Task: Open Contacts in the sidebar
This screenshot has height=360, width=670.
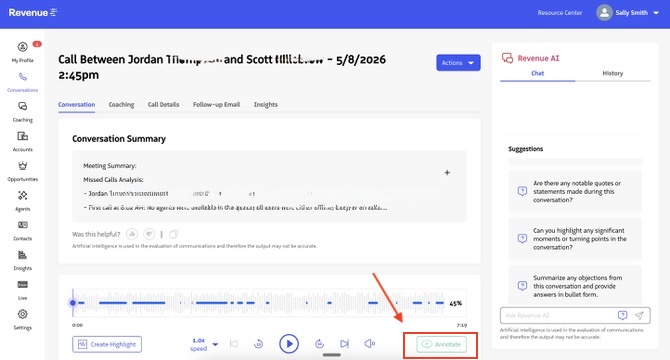Action: coord(23,230)
